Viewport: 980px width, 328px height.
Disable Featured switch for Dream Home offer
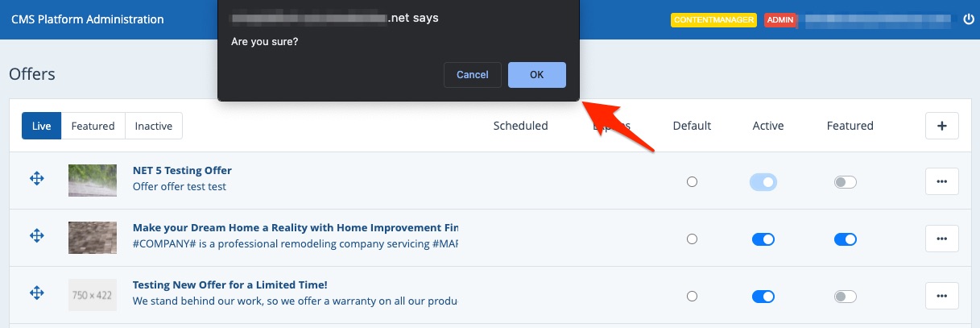(x=845, y=239)
